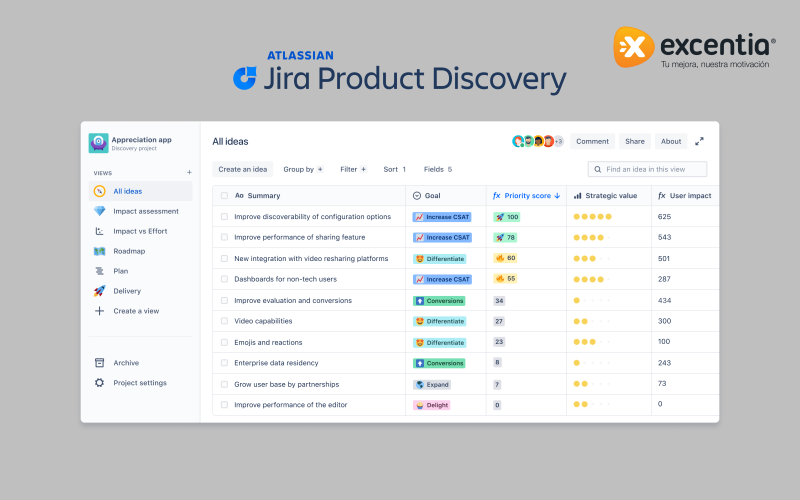Open the Group by options
This screenshot has height=500, width=800.
303,169
